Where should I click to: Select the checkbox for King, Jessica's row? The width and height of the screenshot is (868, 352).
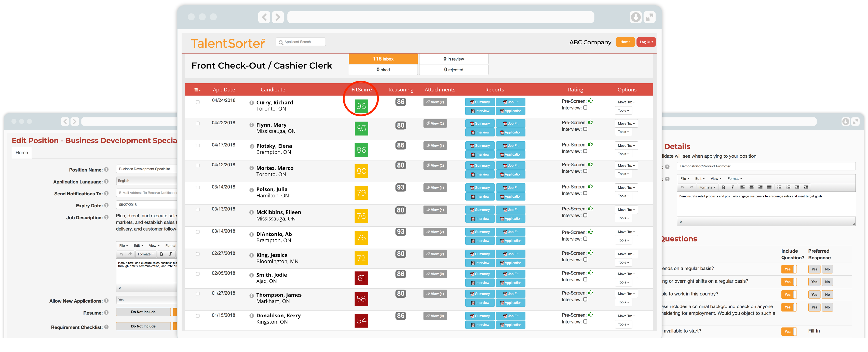198,254
